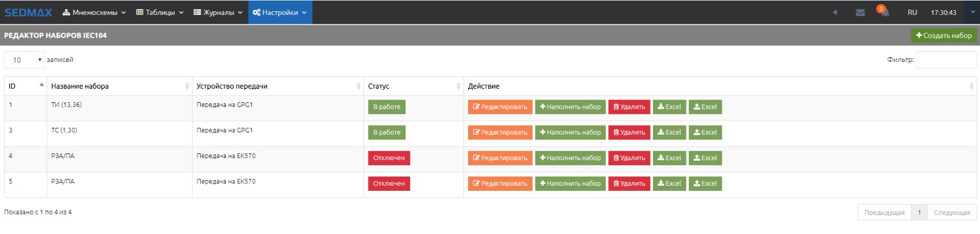This screenshot has height=234, width=980.
Task: Upload Excel for row ID 4
Action: pyautogui.click(x=705, y=158)
